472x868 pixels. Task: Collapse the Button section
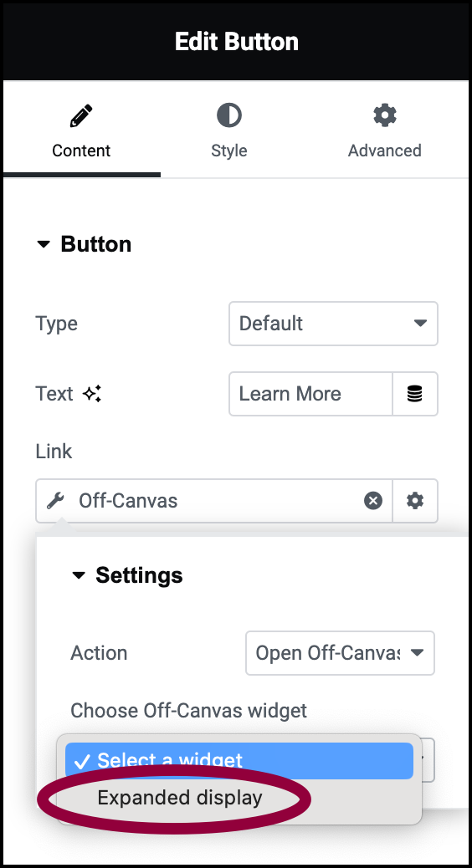[44, 244]
